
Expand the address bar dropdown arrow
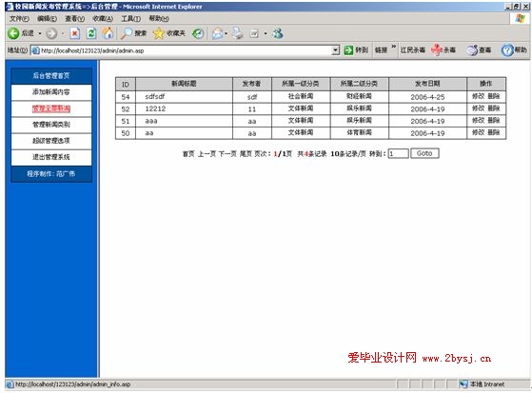coord(335,50)
